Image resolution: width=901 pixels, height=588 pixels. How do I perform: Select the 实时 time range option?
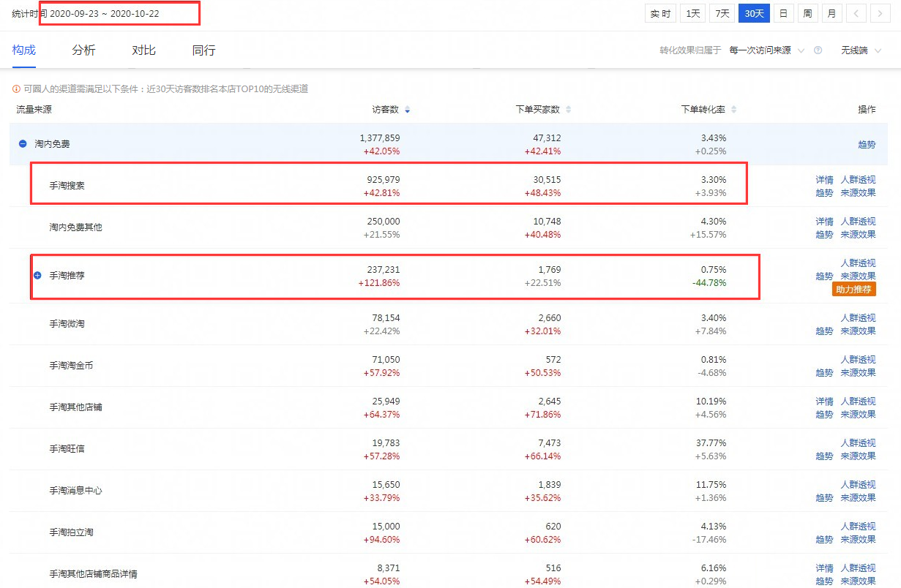660,13
